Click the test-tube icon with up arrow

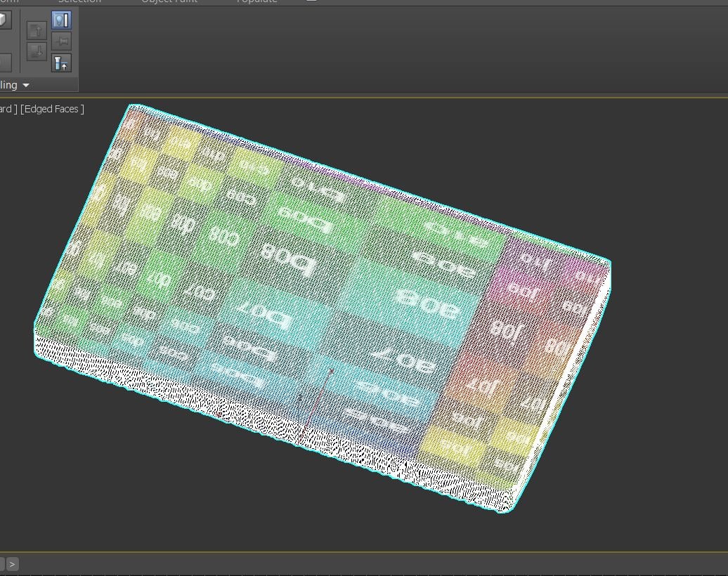(61, 63)
